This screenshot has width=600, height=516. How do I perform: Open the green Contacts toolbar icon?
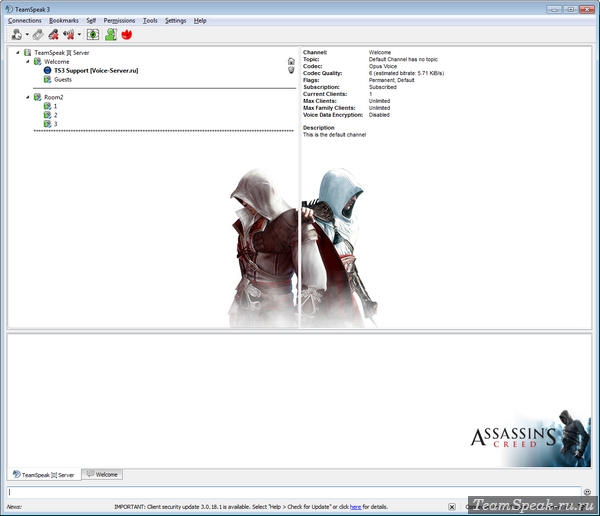point(111,34)
